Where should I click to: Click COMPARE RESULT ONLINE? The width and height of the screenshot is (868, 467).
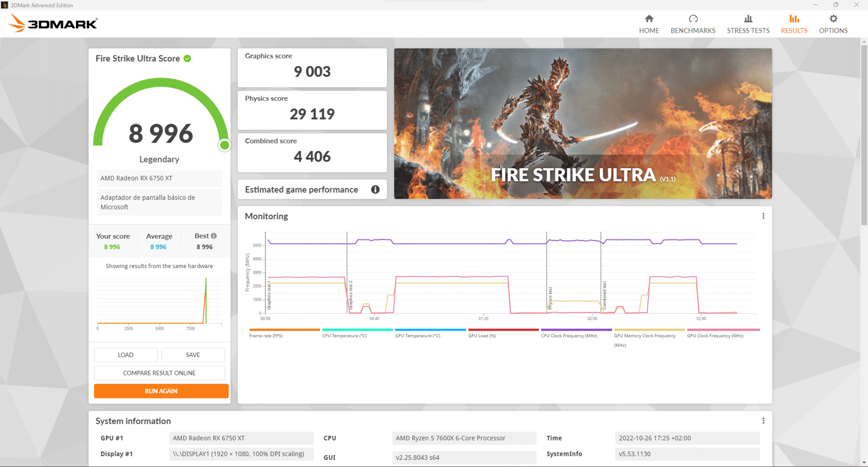[x=159, y=373]
